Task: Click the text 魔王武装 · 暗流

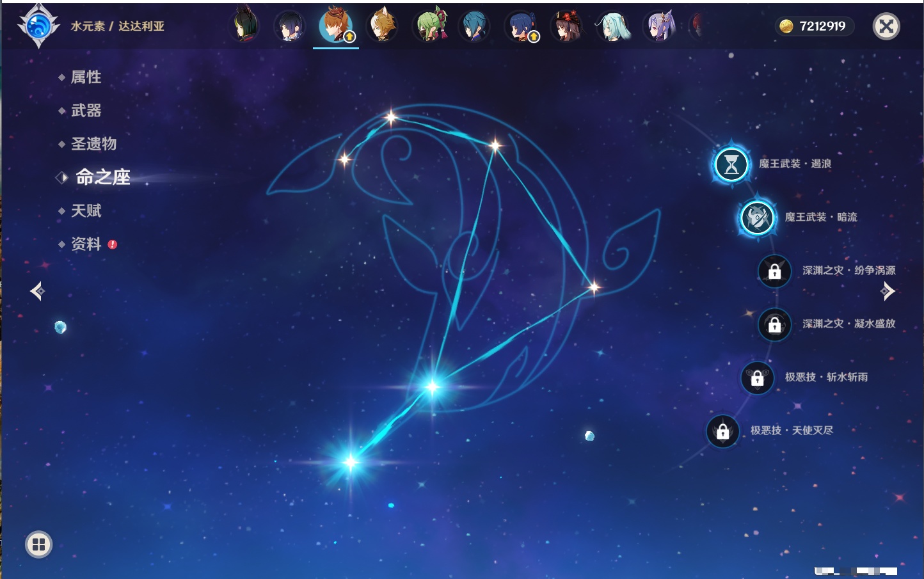Action: tap(821, 217)
